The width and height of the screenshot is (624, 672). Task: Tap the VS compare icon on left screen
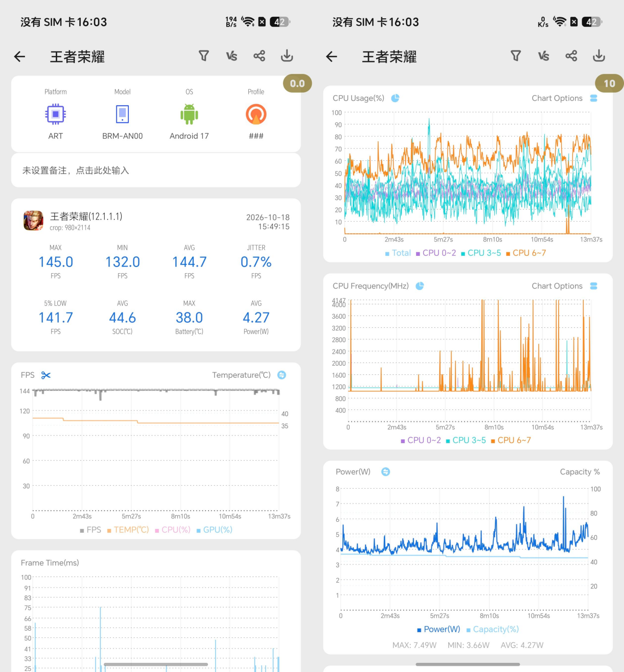click(x=232, y=56)
